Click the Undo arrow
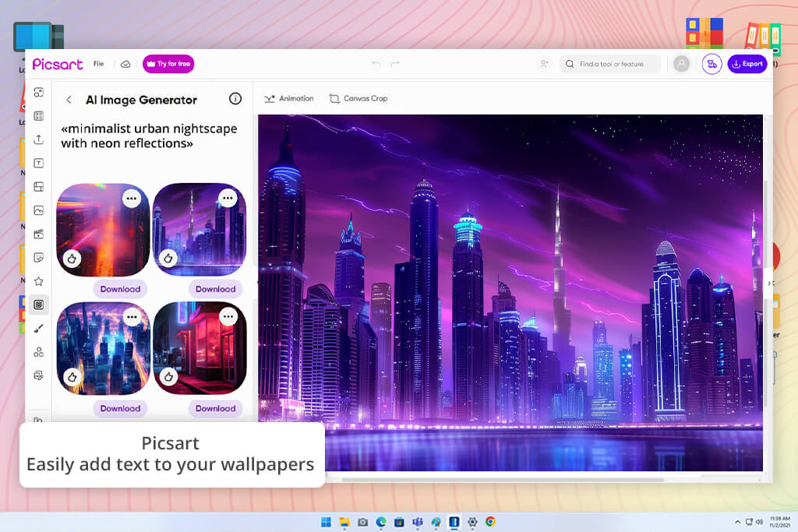The image size is (798, 532). [x=376, y=64]
